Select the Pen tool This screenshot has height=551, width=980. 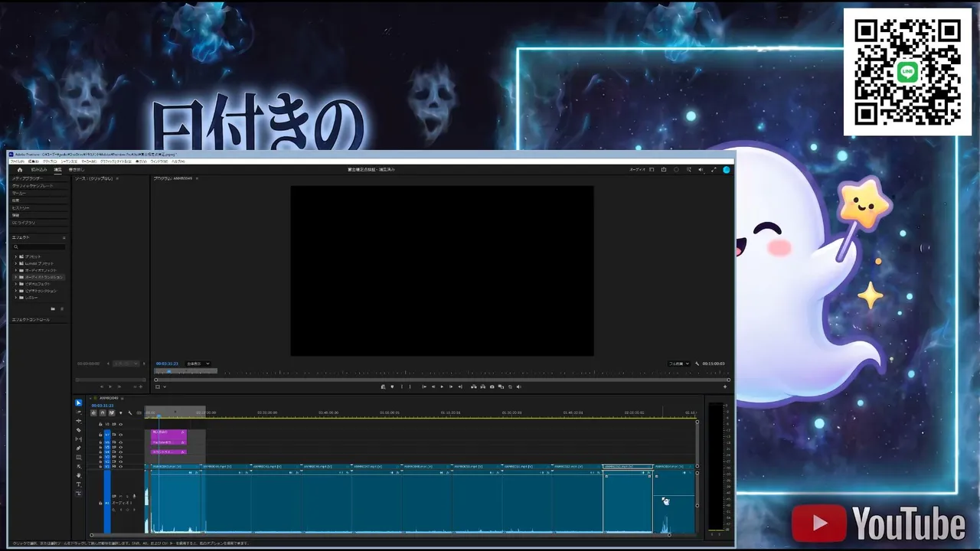tap(78, 448)
